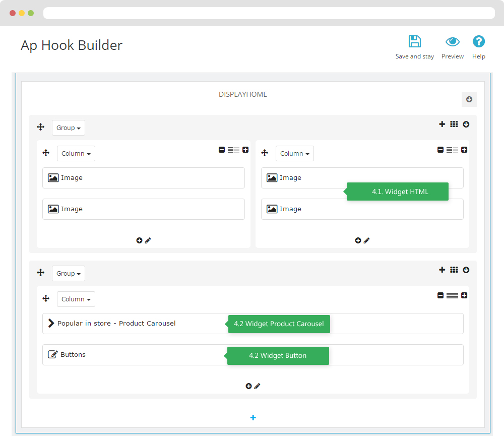504x442 pixels.
Task: Add widget to right Column
Action: 358,240
